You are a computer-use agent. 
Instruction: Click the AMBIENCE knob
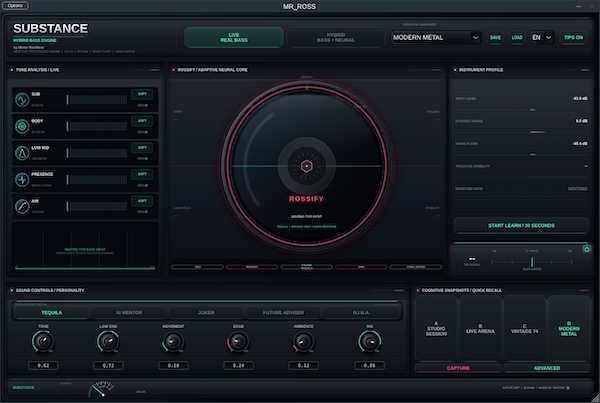click(303, 341)
